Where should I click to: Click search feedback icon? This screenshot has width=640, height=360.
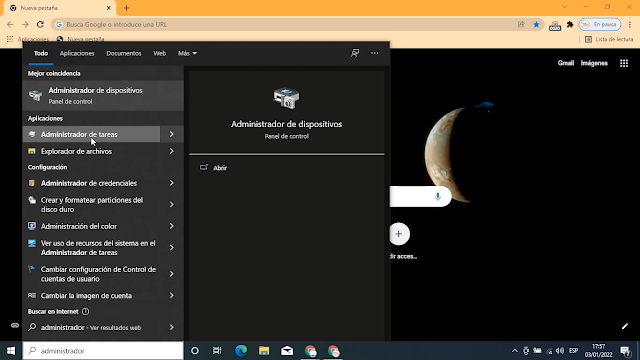tap(355, 53)
